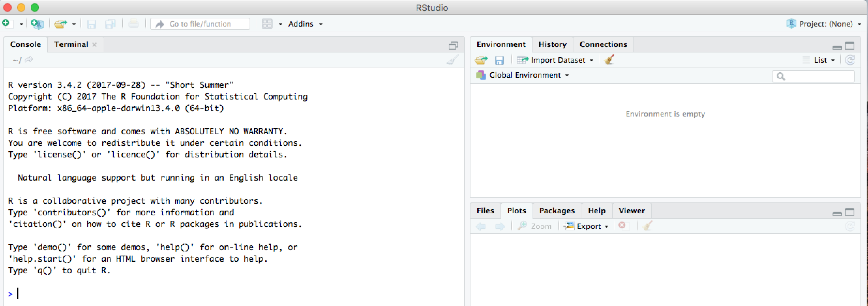The width and height of the screenshot is (868, 306).
Task: Save workspace using the Environment disk icon
Action: 499,60
